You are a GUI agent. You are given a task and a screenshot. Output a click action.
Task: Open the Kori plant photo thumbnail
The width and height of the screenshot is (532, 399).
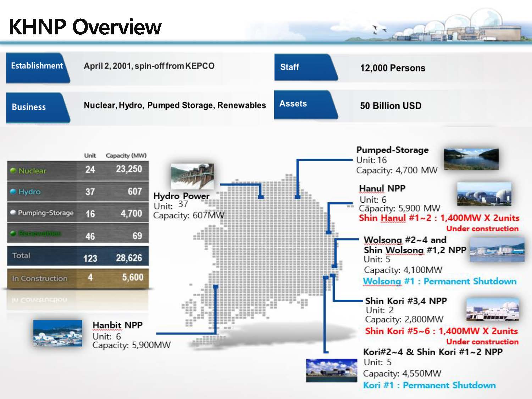pos(331,371)
